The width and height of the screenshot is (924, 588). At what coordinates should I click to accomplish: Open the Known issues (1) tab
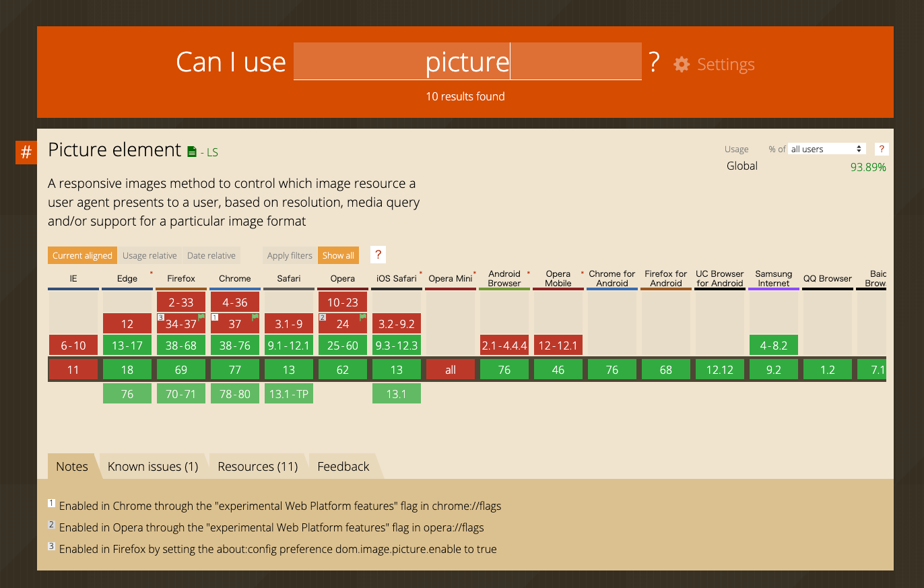point(153,466)
